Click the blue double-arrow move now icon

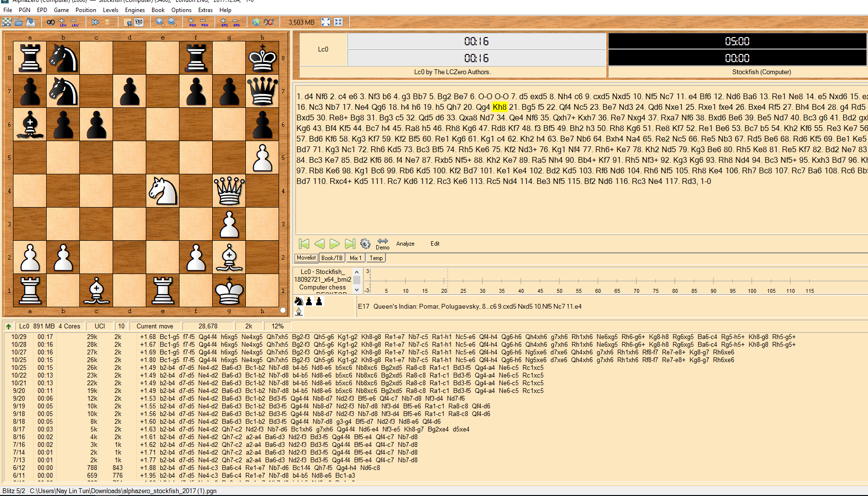point(95,22)
